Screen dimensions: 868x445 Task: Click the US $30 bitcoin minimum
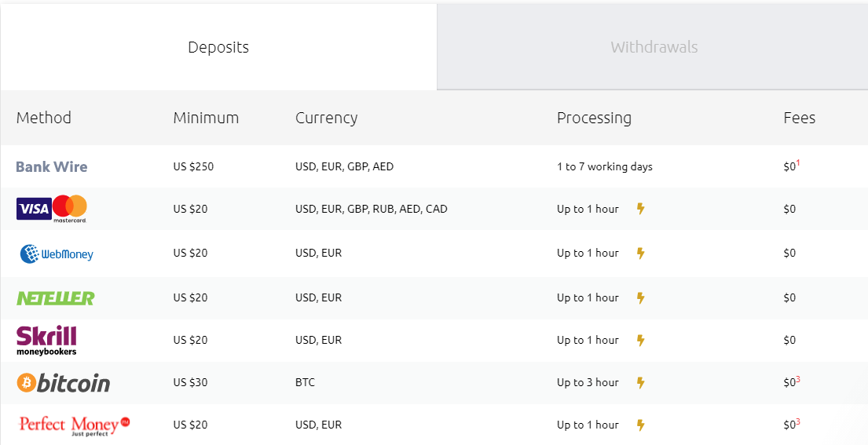[x=190, y=382]
